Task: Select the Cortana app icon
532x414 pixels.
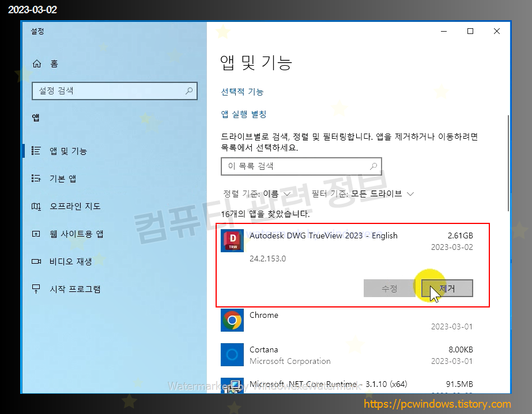Action: coord(232,355)
